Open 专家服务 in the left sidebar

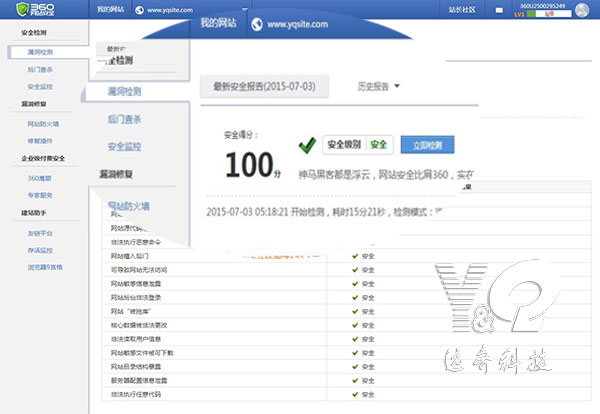click(x=40, y=196)
